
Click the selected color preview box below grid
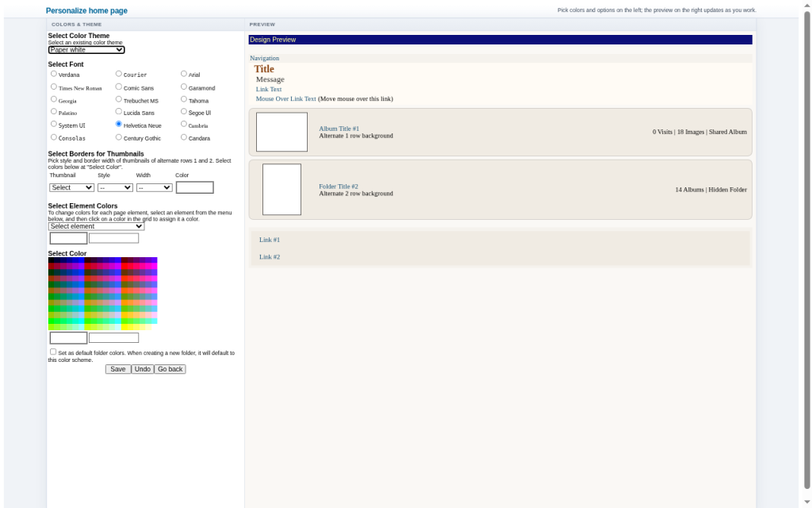(x=68, y=338)
